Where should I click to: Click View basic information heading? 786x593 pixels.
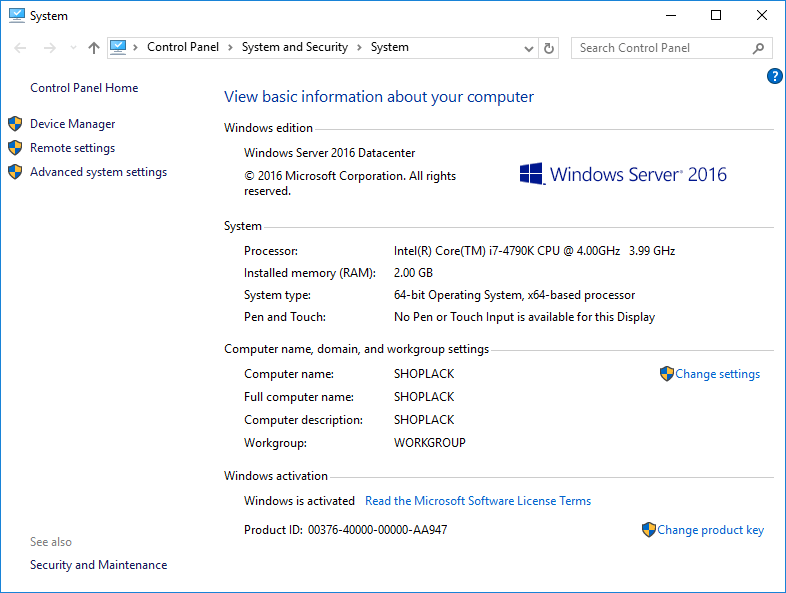[379, 97]
